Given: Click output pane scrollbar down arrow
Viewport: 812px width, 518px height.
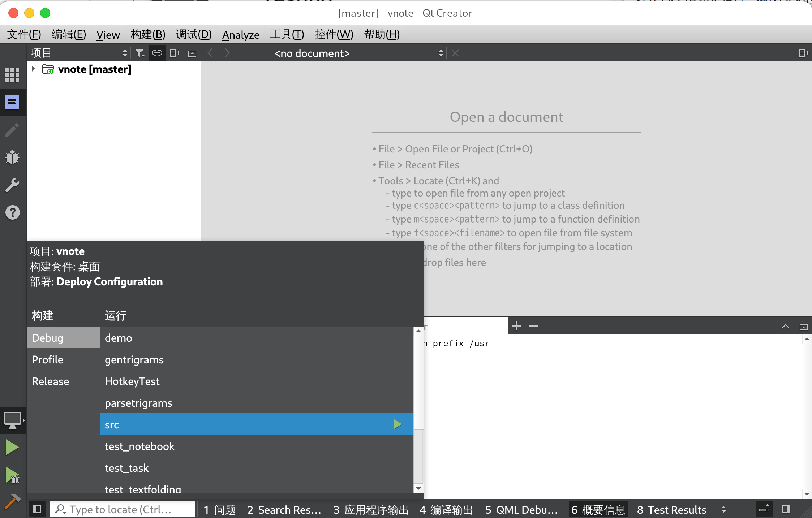Looking at the screenshot, I should 807,494.
